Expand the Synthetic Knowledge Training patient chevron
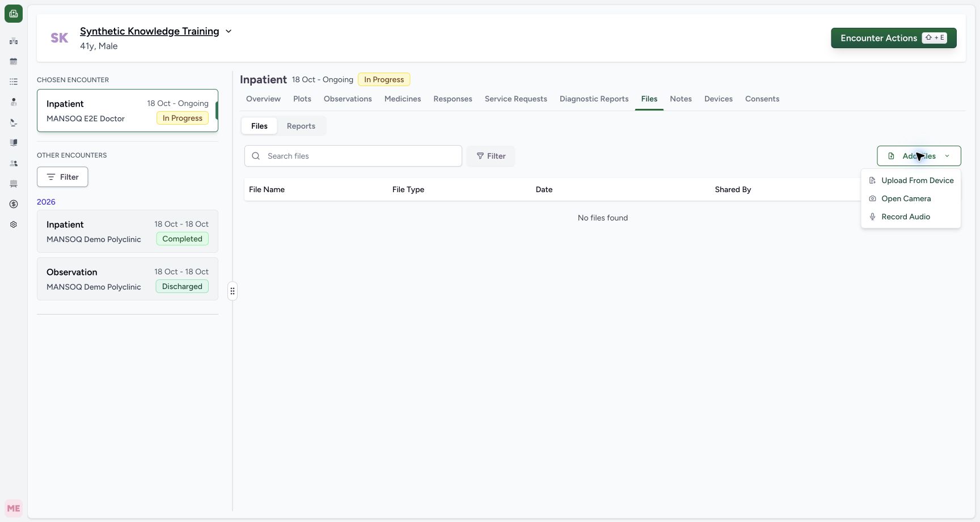980x522 pixels. click(229, 31)
